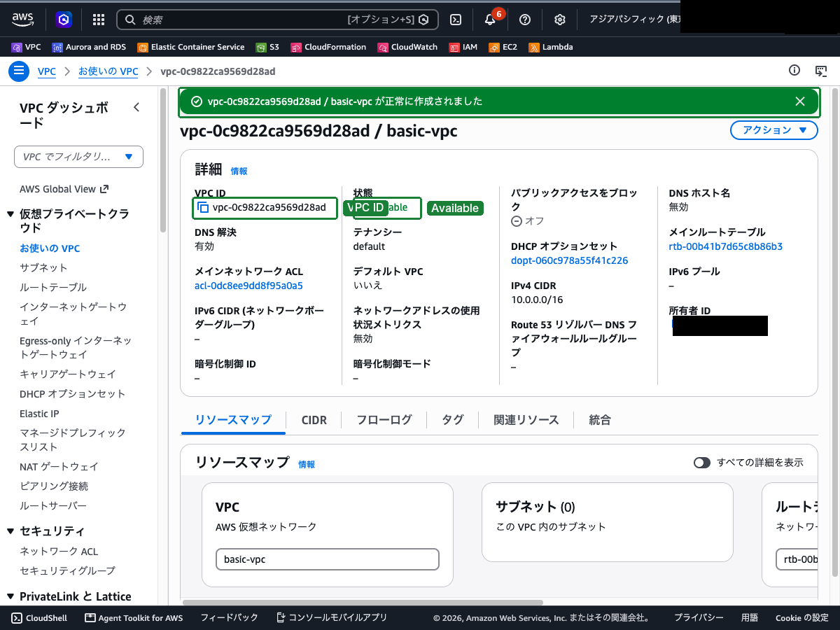
Task: Open CloudShell in the footer bar
Action: (x=39, y=617)
